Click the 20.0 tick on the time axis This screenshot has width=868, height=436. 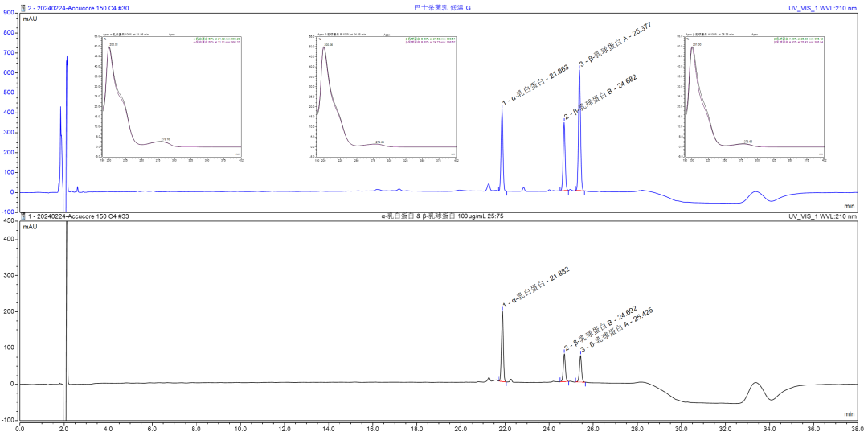pyautogui.click(x=459, y=429)
